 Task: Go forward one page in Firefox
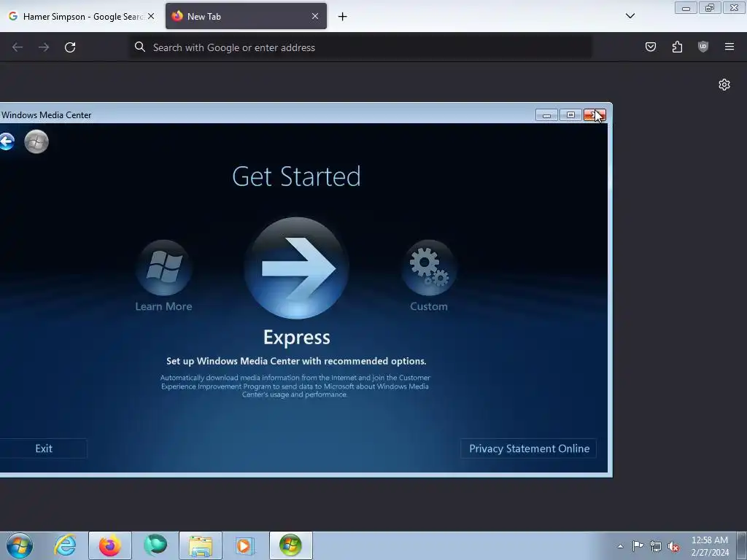[x=44, y=47]
